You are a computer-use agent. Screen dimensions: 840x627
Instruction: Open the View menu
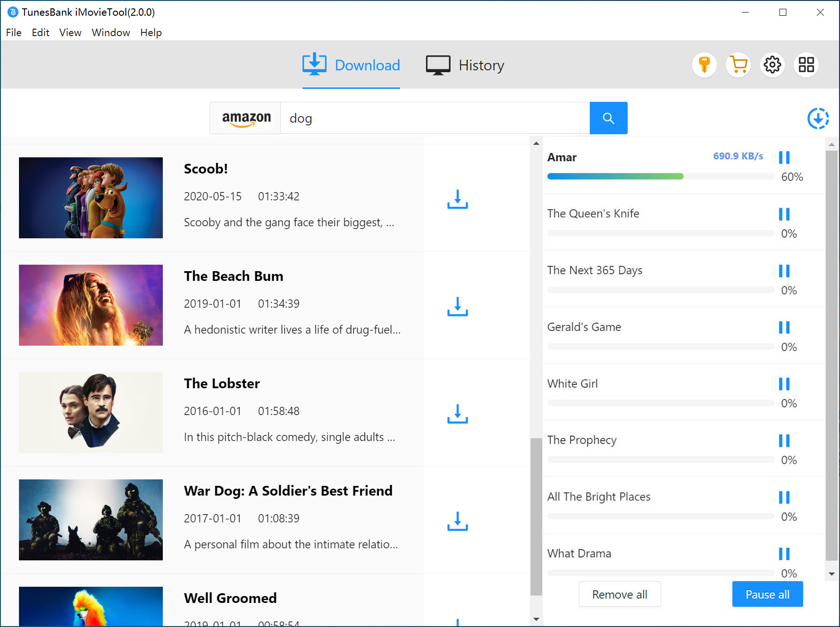[x=70, y=32]
